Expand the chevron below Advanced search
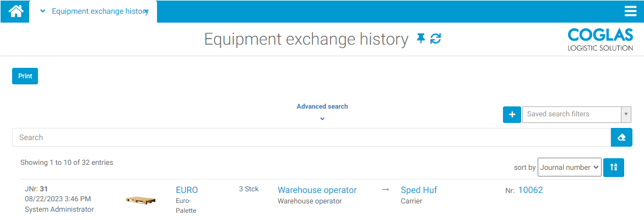The width and height of the screenshot is (644, 220). point(322,119)
